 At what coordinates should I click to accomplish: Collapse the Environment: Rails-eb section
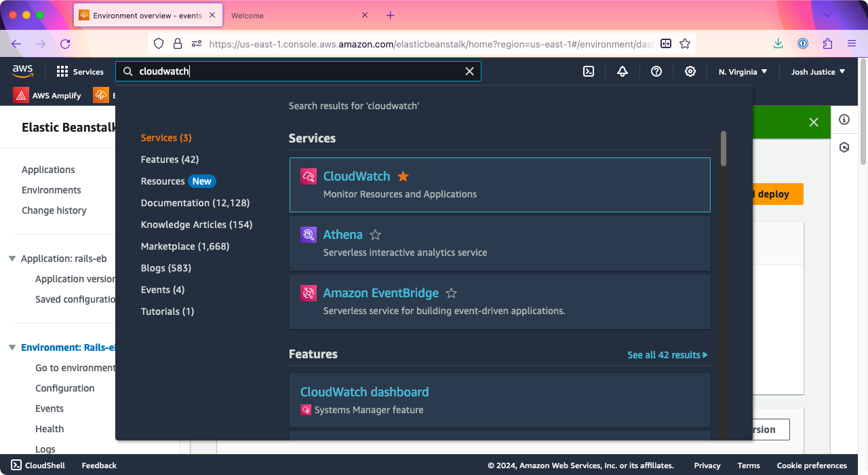tap(12, 347)
